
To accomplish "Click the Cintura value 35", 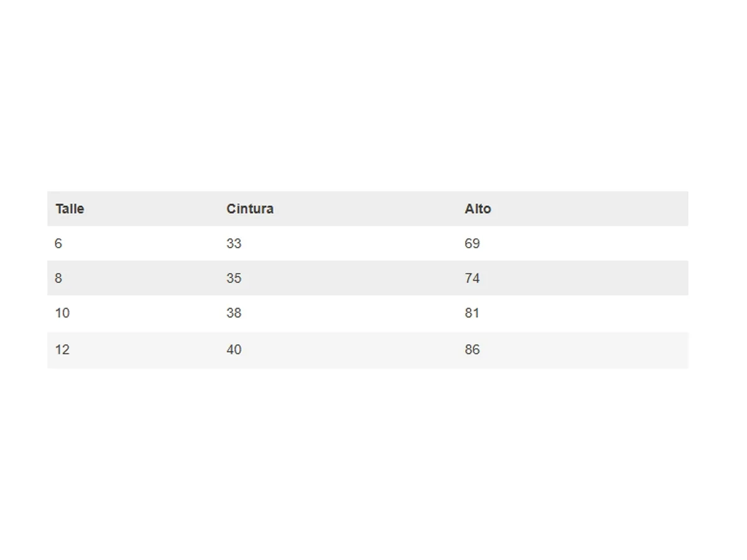I will 233,278.
